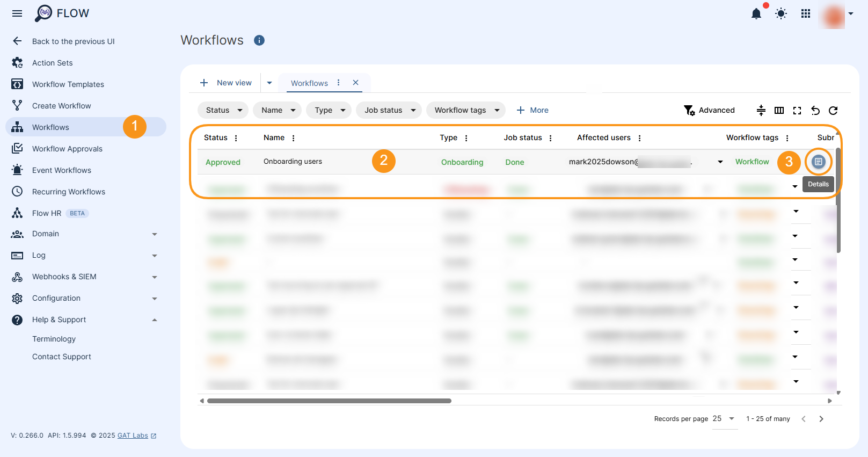Click the Workflow tag chip
Screen dimensions: 868x457
coord(752,162)
